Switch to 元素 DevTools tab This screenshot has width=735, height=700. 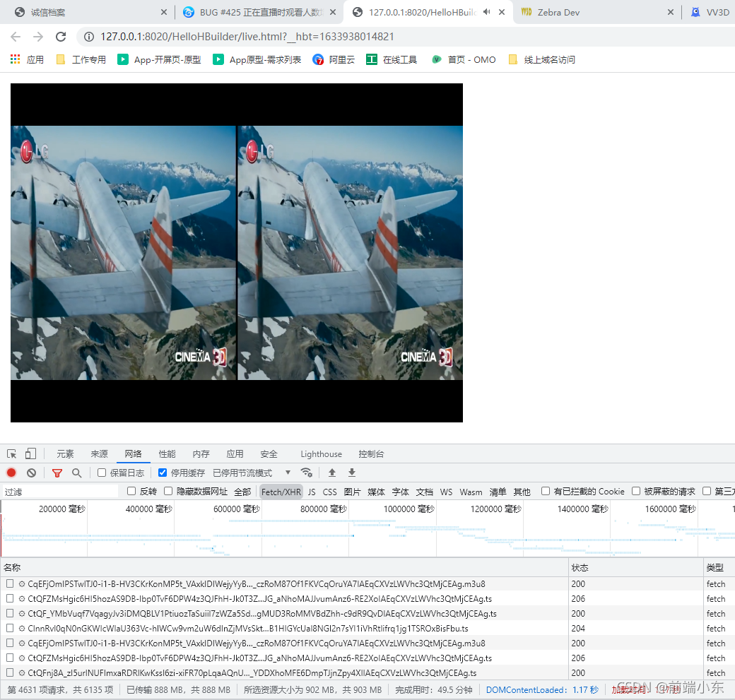pyautogui.click(x=65, y=453)
